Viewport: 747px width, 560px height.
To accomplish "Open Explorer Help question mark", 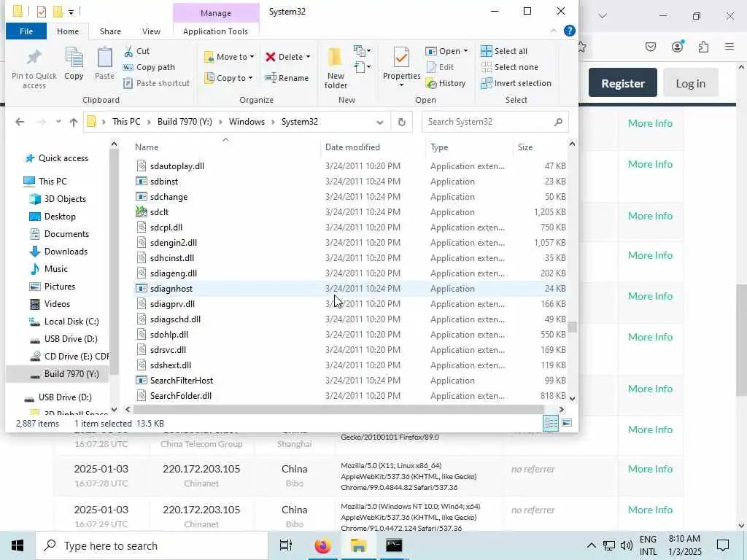I will (x=569, y=31).
